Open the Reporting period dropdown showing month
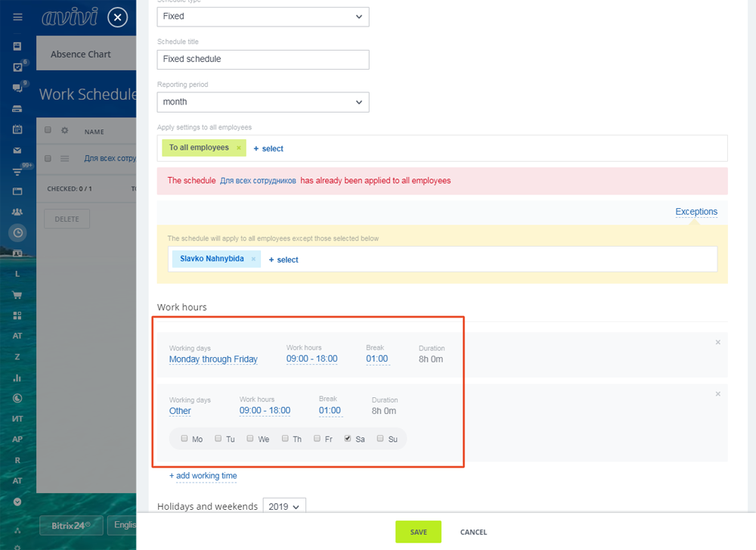This screenshot has height=550, width=756. (263, 102)
